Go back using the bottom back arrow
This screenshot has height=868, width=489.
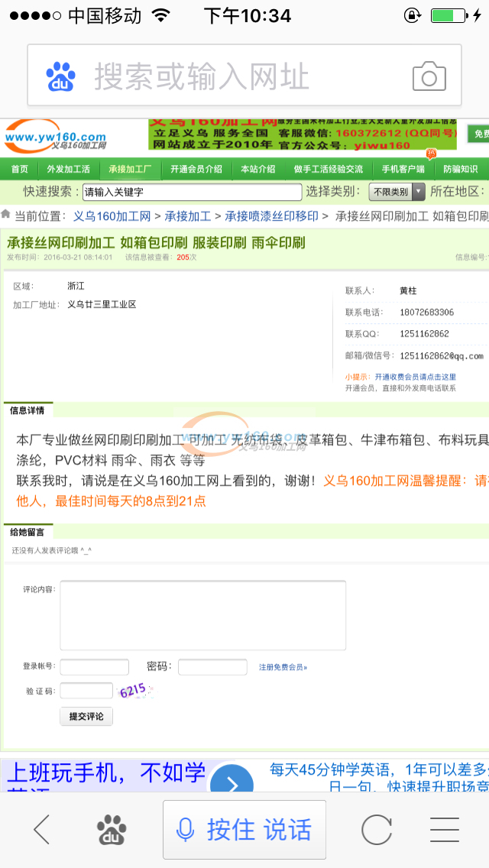[41, 829]
